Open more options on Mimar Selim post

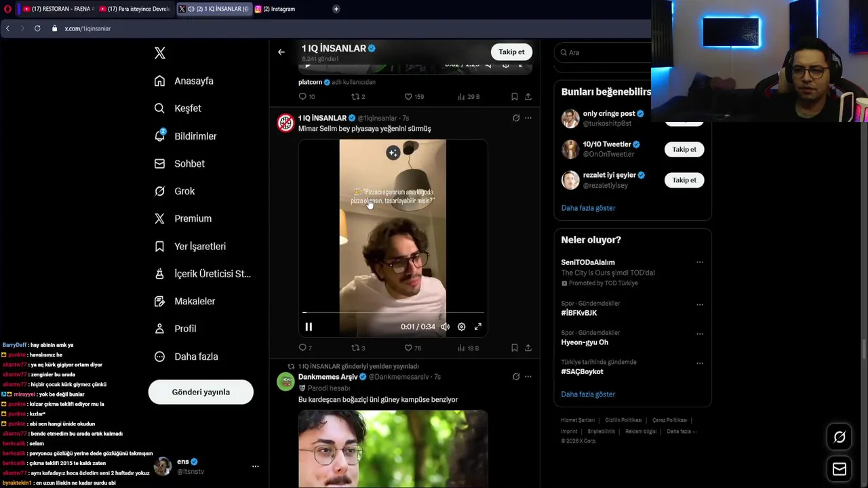point(528,118)
